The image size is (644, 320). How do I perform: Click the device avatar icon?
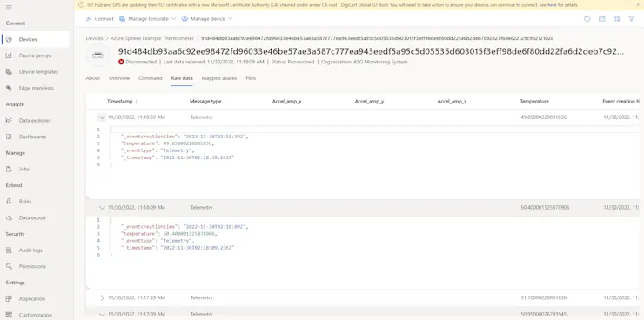97,56
